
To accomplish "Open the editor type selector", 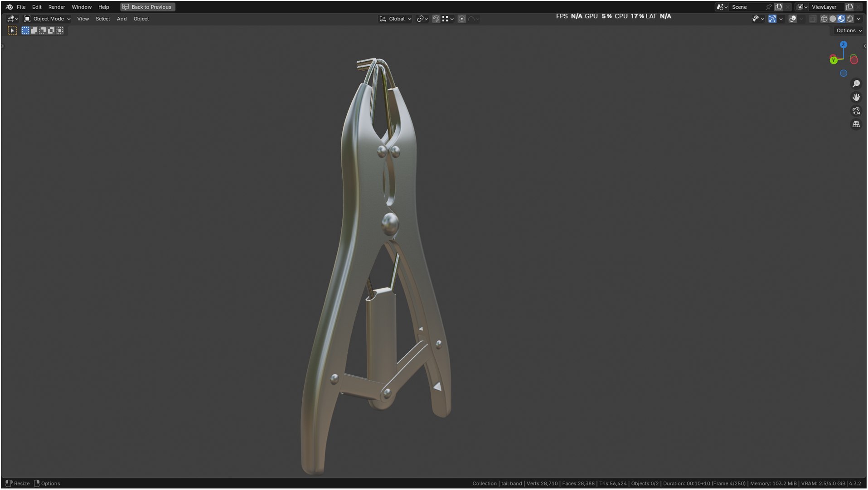I will [x=13, y=19].
